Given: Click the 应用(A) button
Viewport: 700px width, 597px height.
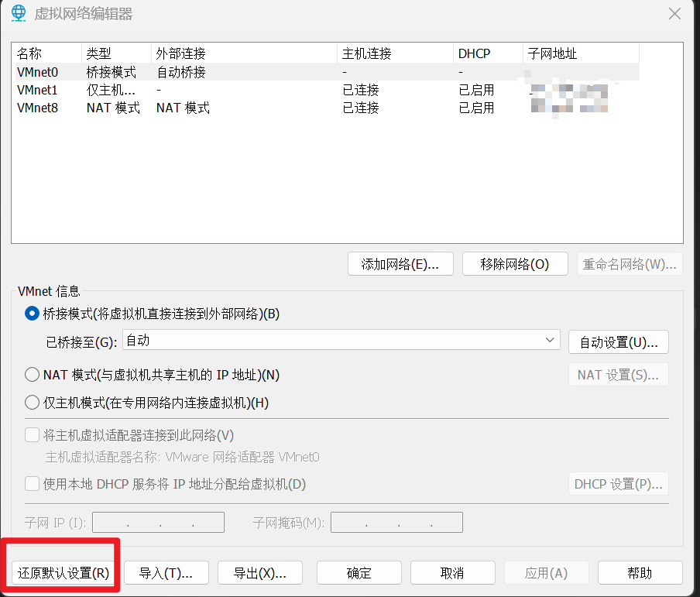Looking at the screenshot, I should pyautogui.click(x=547, y=573).
